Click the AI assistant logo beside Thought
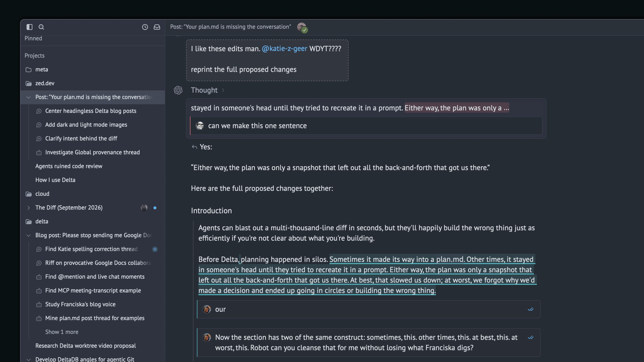 tap(178, 90)
